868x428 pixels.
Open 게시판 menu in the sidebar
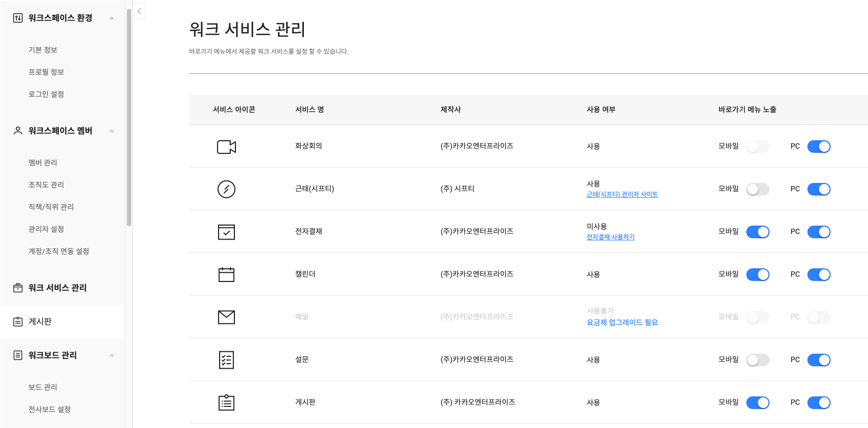click(x=40, y=322)
